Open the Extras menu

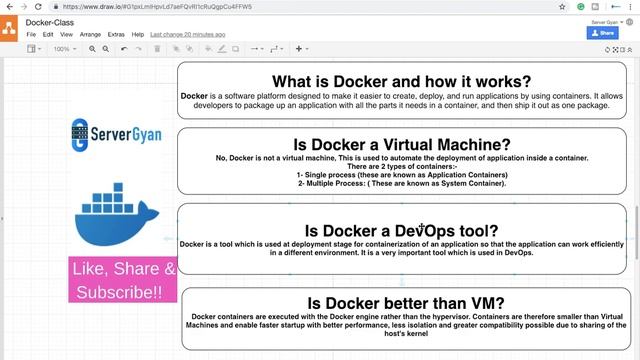[116, 35]
